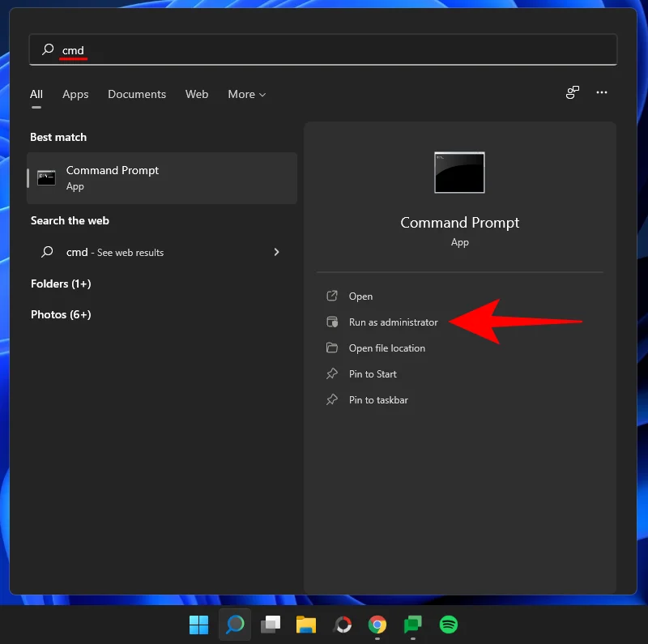Open Task View from the taskbar
Screen dimensions: 648x644
(271, 625)
